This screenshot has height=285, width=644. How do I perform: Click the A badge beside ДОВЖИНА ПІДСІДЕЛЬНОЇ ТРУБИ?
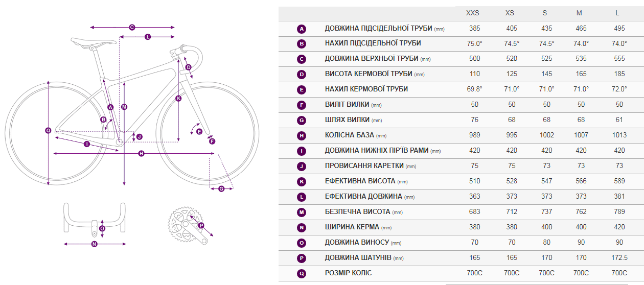pos(302,29)
